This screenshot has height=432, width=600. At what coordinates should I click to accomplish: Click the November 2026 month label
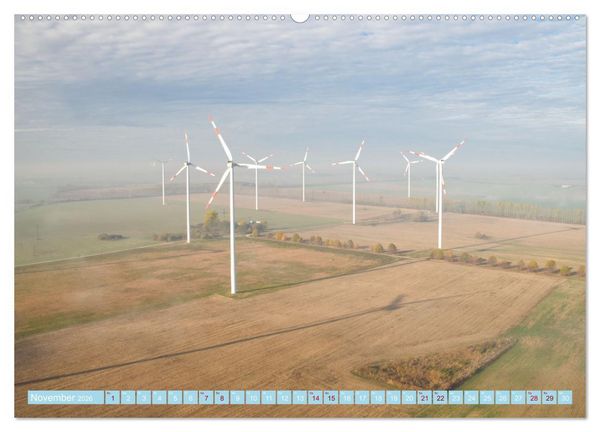[66, 397]
